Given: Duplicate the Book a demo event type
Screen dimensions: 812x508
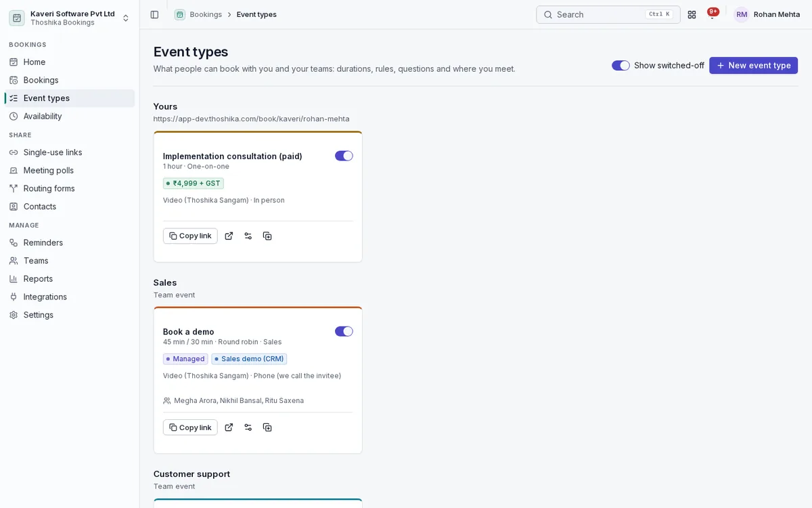Looking at the screenshot, I should point(267,427).
